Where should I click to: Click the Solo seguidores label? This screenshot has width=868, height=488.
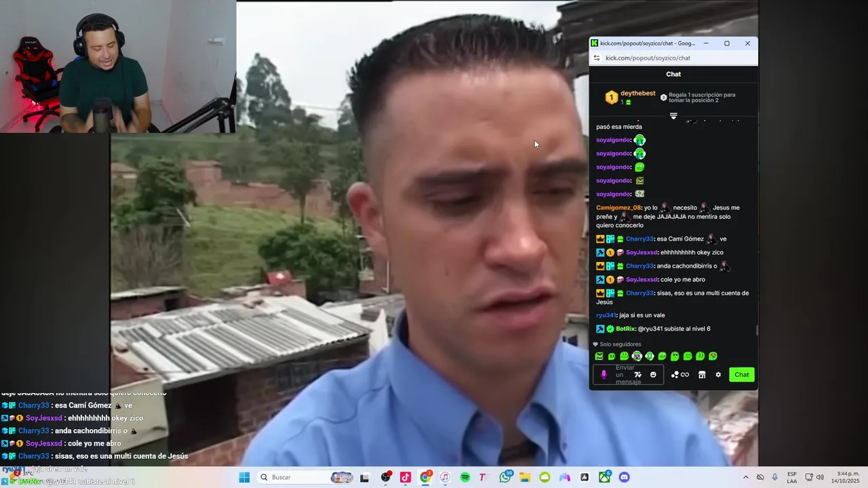pyautogui.click(x=620, y=344)
